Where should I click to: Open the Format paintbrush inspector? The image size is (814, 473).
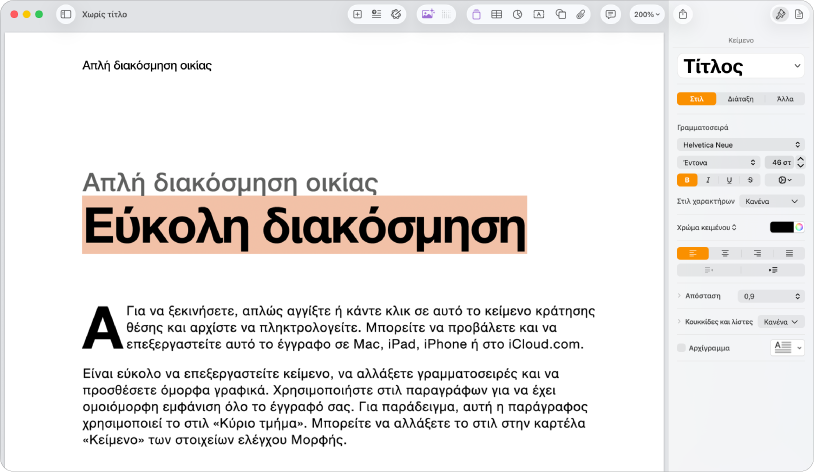(780, 15)
